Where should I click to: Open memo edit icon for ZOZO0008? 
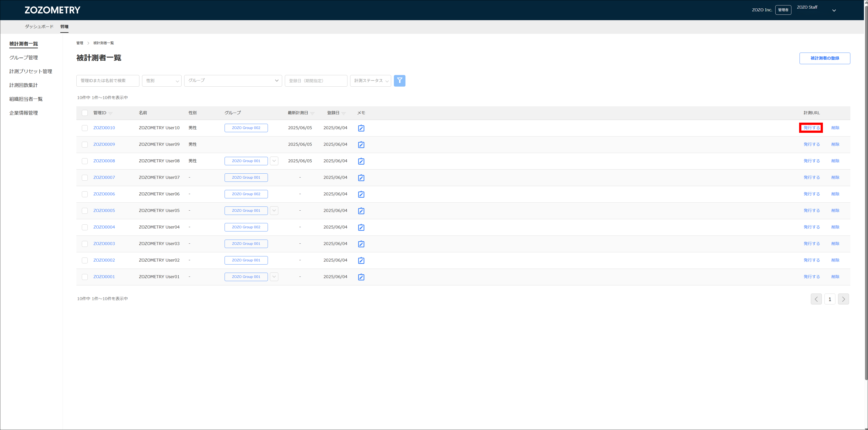[361, 161]
